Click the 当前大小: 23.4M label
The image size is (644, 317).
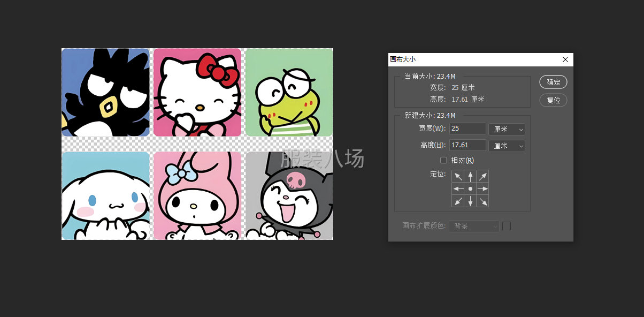coord(430,76)
